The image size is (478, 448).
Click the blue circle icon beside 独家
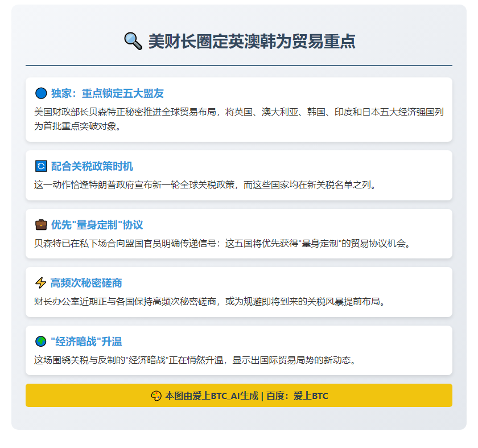(x=41, y=93)
